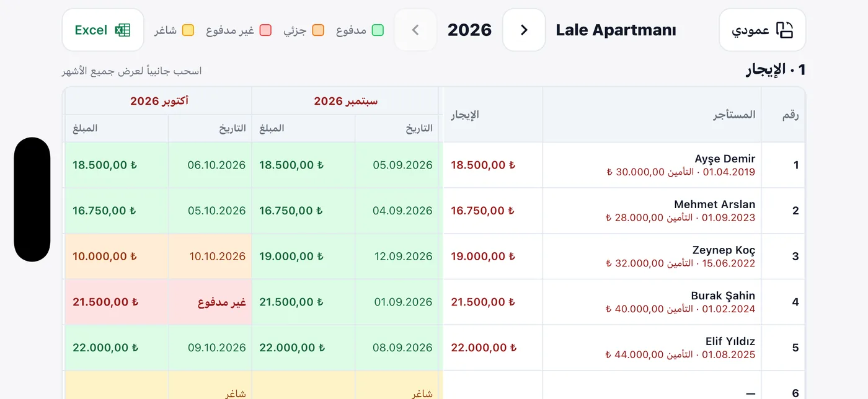Click the أكتوبر 2026 column header
The width and height of the screenshot is (868, 399).
click(159, 101)
